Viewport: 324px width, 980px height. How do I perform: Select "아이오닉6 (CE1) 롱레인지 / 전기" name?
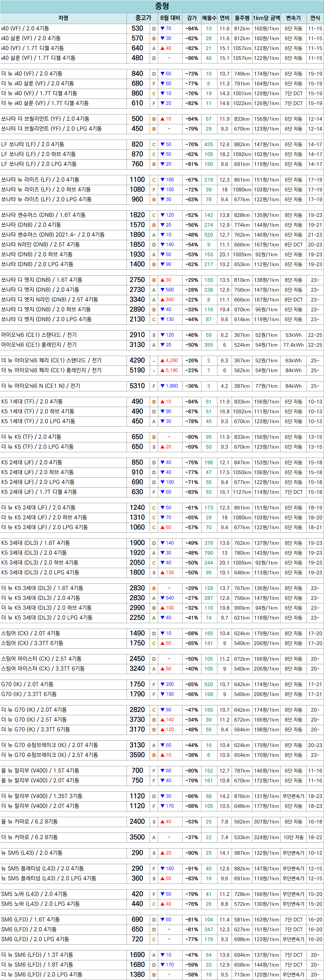pyautogui.click(x=39, y=345)
